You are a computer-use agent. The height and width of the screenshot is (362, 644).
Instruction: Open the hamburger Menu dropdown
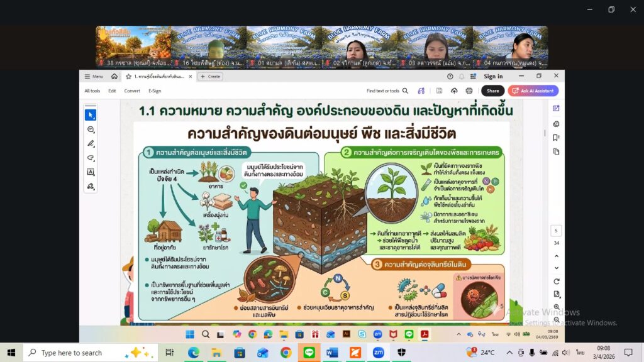pos(93,77)
